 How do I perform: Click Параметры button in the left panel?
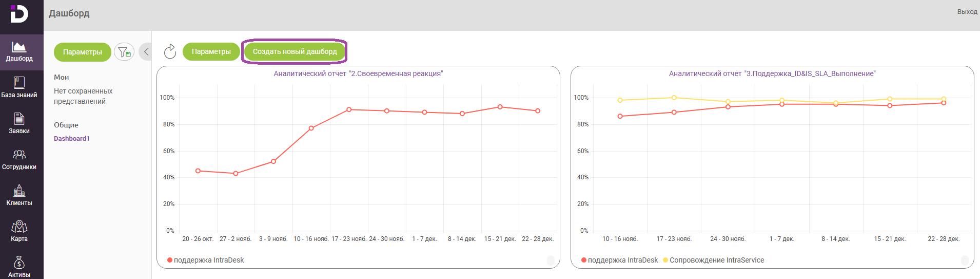pos(82,52)
